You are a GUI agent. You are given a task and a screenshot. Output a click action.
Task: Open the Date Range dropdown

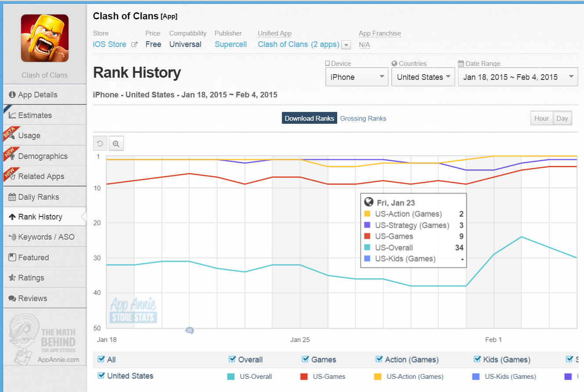(518, 77)
